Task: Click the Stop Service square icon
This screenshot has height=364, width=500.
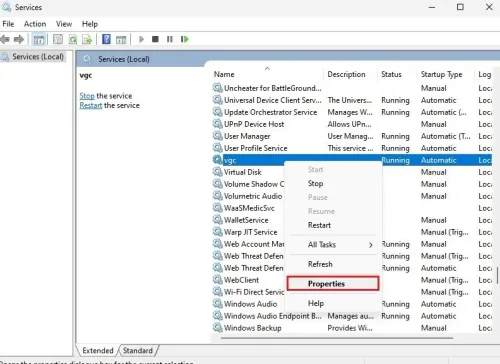Action: coord(155,39)
